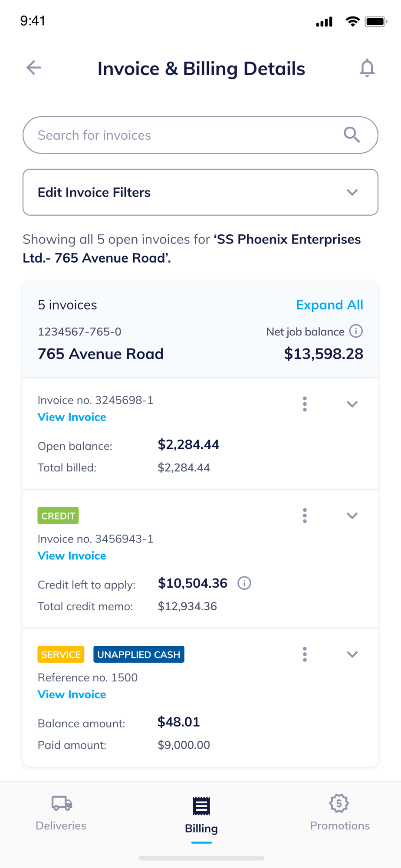The image size is (401, 868).
Task: Switch to the Deliveries tab
Action: click(61, 812)
